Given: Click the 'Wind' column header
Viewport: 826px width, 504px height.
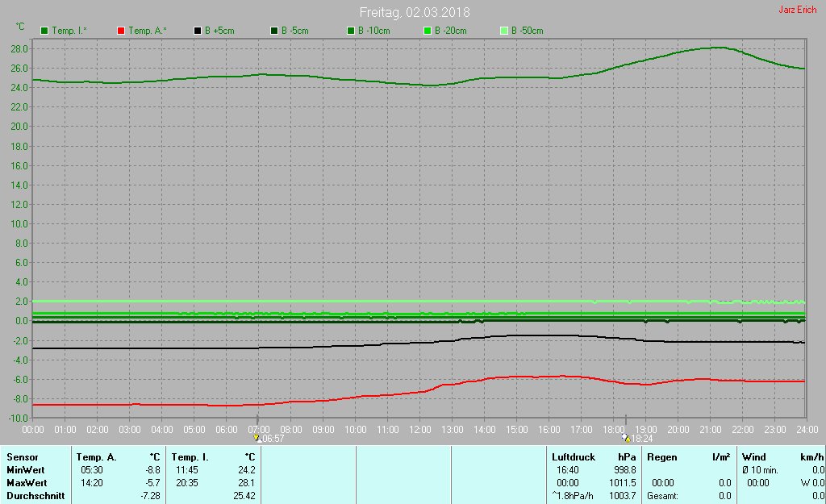Looking at the screenshot, I should click(x=754, y=457).
